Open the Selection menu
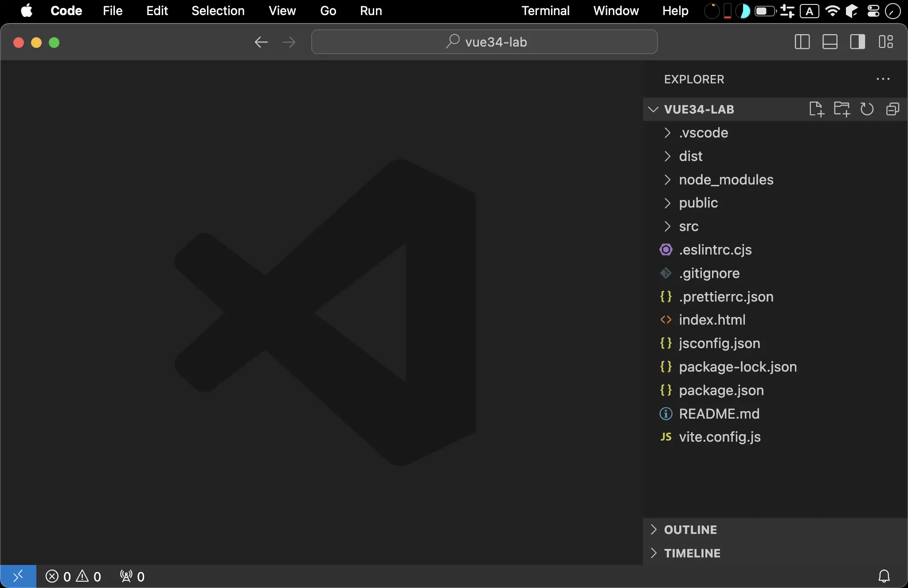908x588 pixels. tap(218, 11)
